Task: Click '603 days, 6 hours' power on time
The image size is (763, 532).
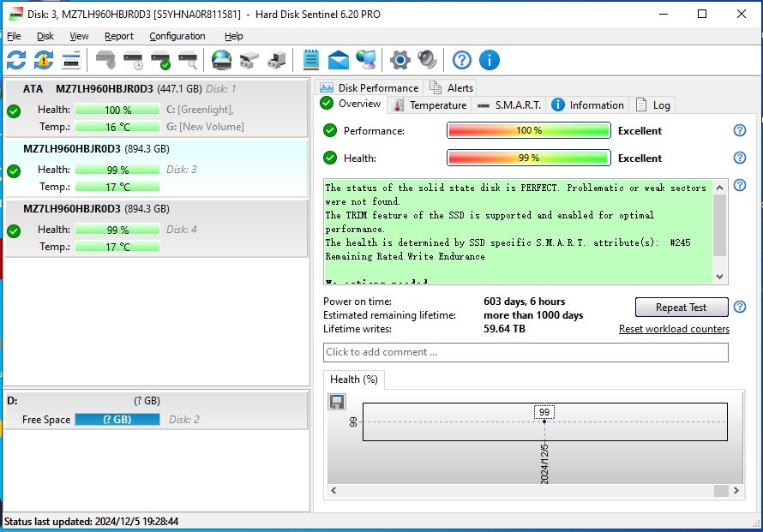Action: [524, 302]
